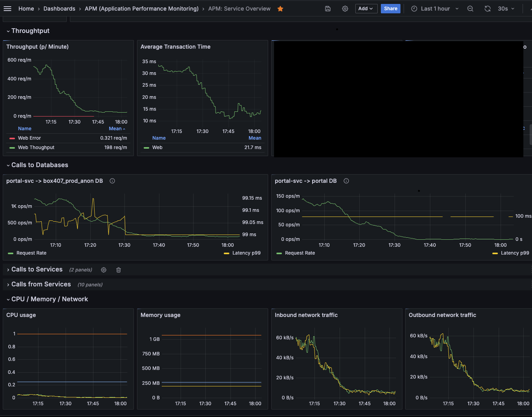Open the Add dropdown menu
The height and width of the screenshot is (417, 532).
click(366, 9)
